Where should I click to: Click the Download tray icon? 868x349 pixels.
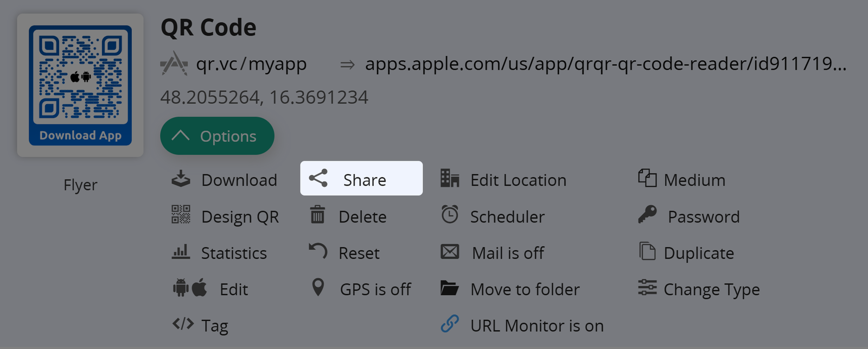pyautogui.click(x=181, y=179)
